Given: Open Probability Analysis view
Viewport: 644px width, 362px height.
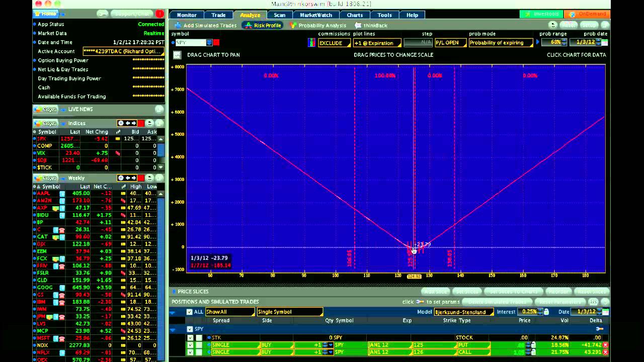Looking at the screenshot, I should click(x=317, y=25).
